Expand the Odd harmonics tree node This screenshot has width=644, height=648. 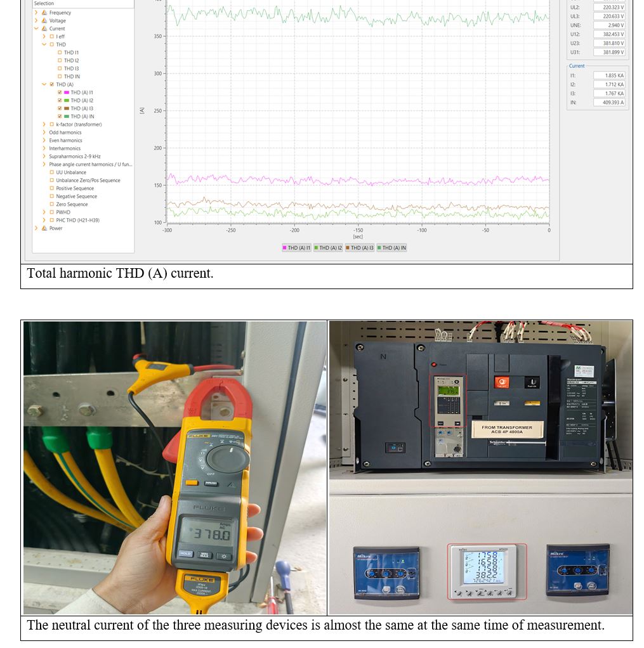click(44, 133)
